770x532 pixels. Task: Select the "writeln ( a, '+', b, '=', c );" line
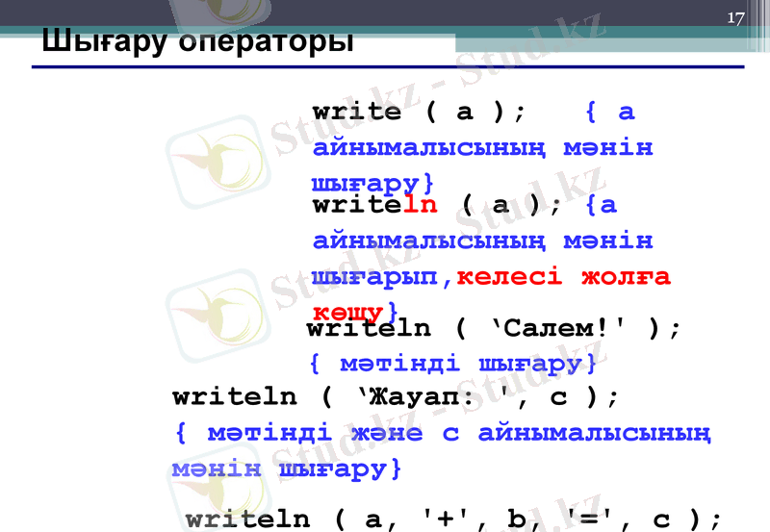click(452, 519)
